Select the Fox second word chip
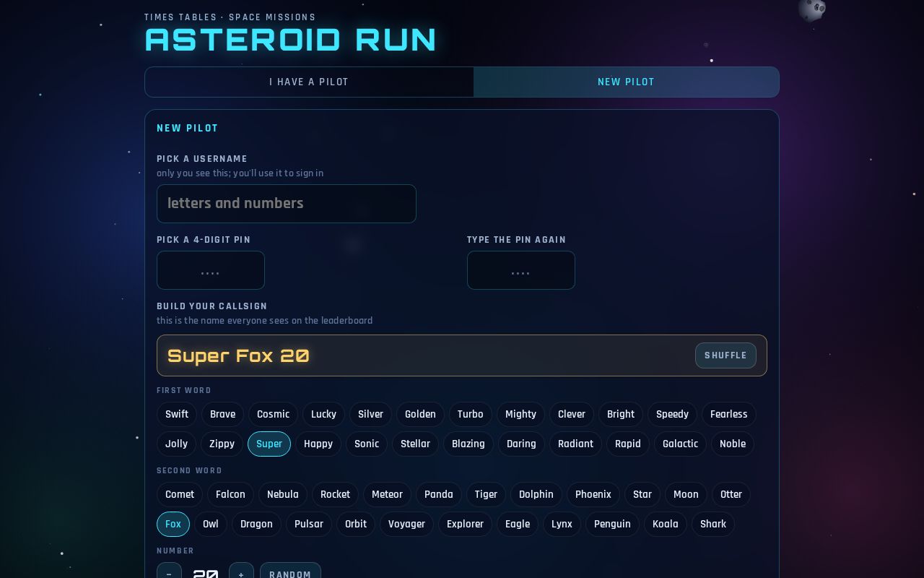Image resolution: width=924 pixels, height=578 pixels. [173, 524]
